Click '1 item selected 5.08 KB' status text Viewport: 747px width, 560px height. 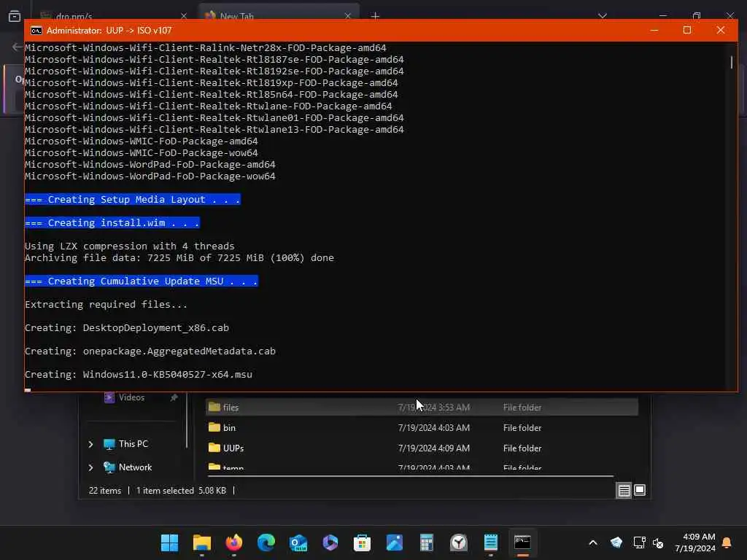point(181,491)
